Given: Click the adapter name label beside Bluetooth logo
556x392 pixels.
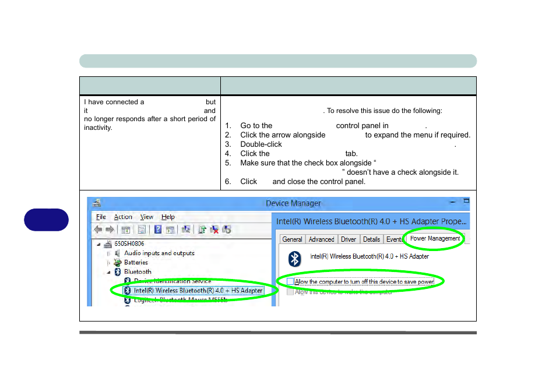Looking at the screenshot, I should coord(370,256).
